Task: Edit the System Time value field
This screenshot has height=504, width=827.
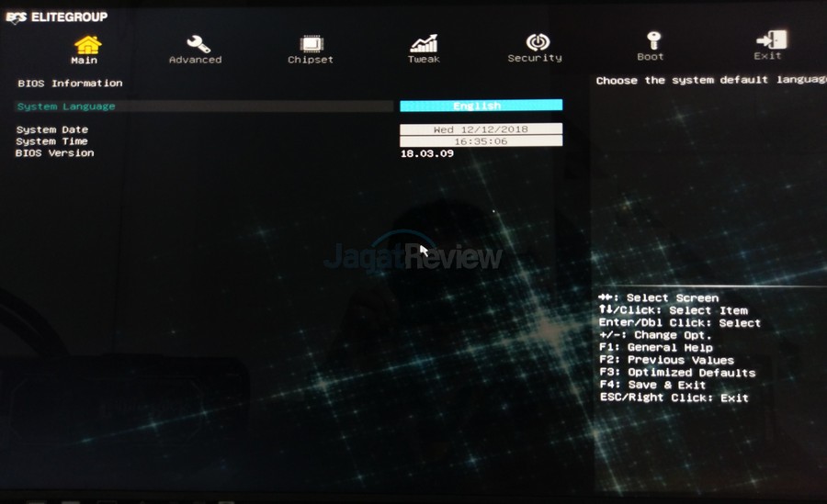Action: tap(481, 141)
